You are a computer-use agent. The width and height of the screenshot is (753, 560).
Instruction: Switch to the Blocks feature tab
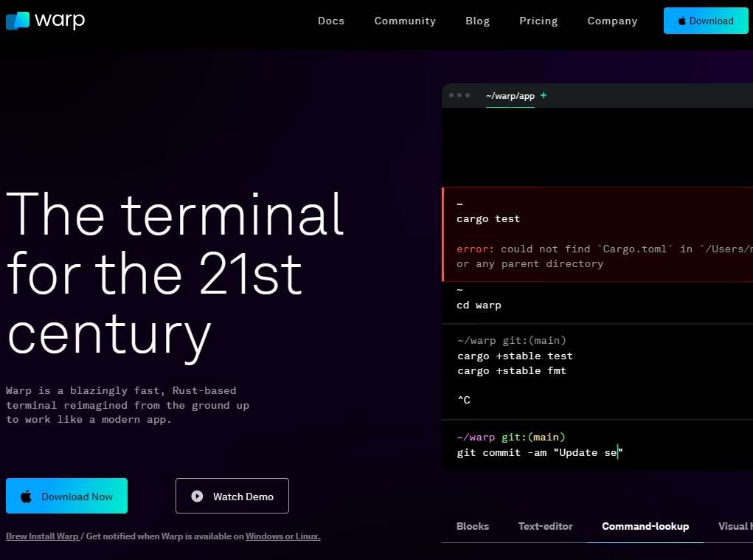[x=473, y=526]
